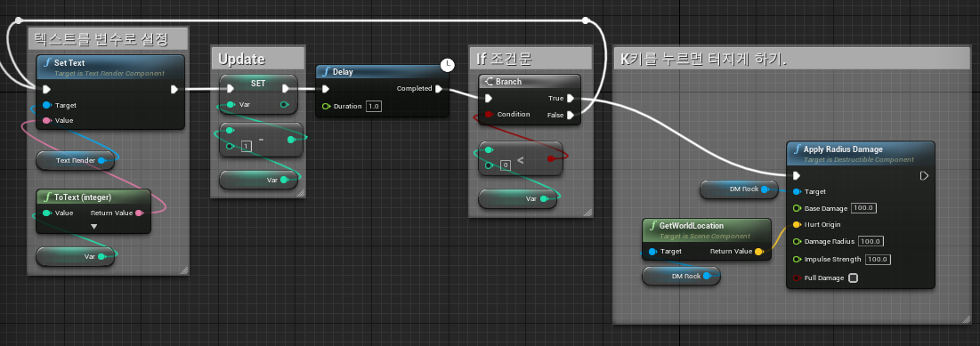Click the Branch node title

click(508, 82)
